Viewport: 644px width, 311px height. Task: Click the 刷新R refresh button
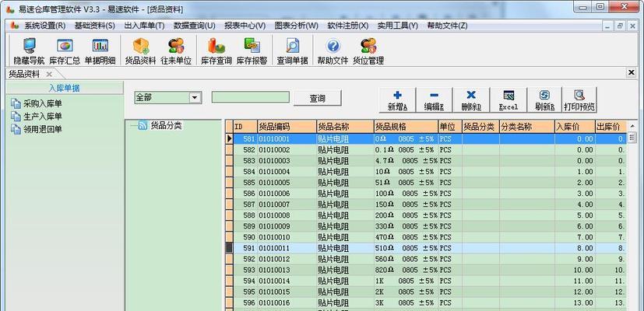[x=544, y=100]
